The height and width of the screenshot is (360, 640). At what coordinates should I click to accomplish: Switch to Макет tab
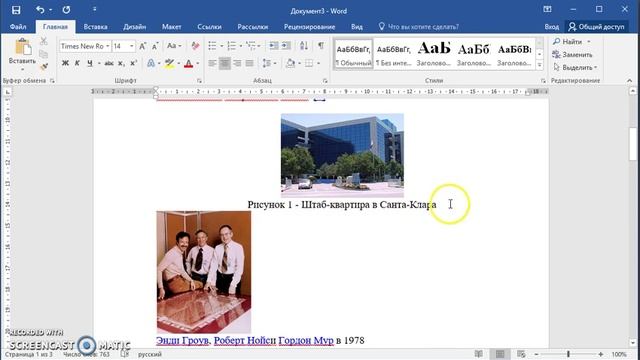point(171,27)
